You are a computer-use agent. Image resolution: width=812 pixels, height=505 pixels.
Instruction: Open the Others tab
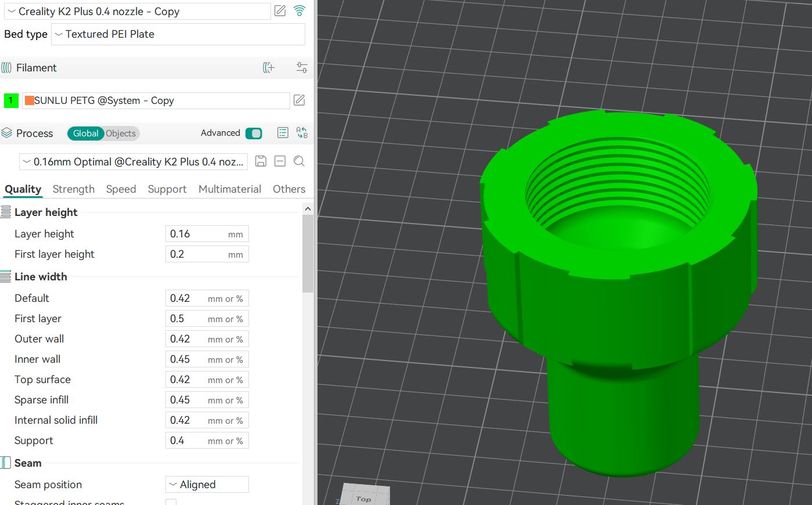click(289, 189)
